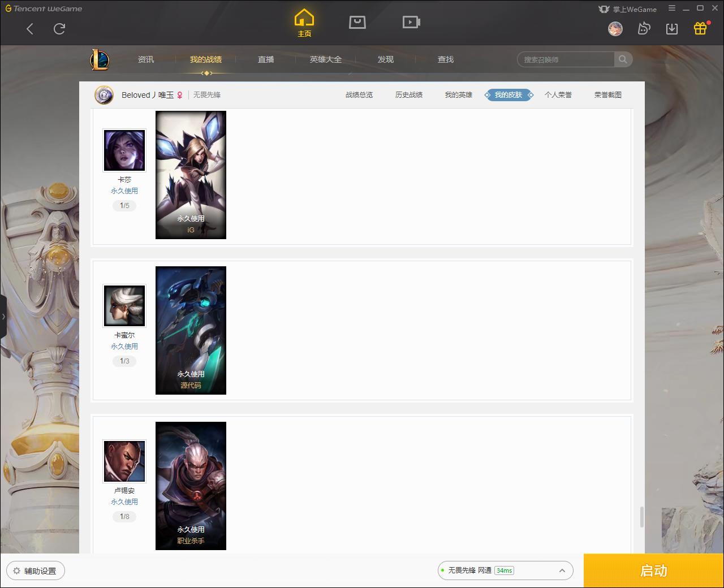This screenshot has width=724, height=588.
Task: Open the iG skin card
Action: tap(191, 175)
